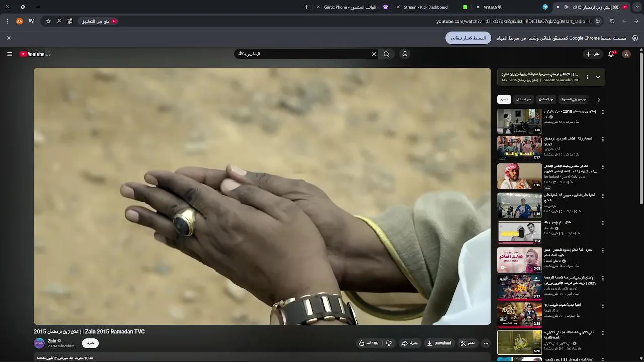Show more filter chips with the arrow
Screen dimensions: 644x362
click(598, 100)
